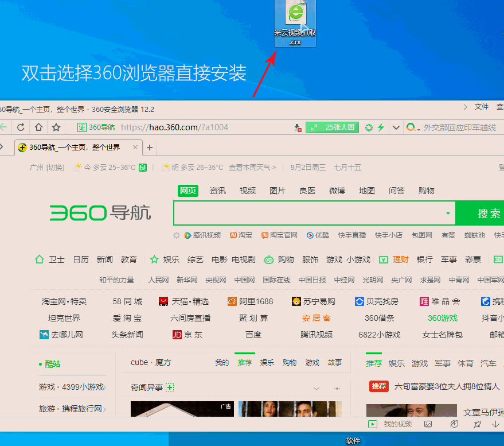The width and height of the screenshot is (504, 446).
Task: Open the download manager icon in address bar
Action: pos(298,128)
